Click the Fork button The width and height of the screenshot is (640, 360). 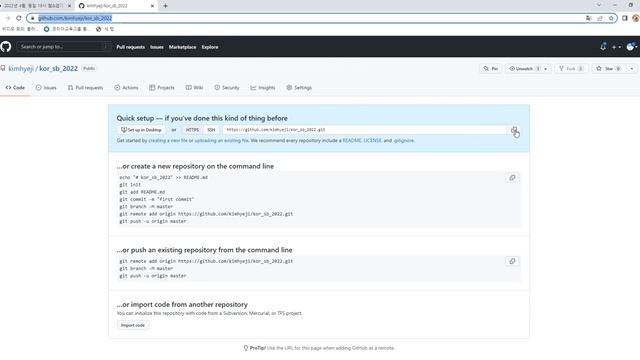(571, 69)
